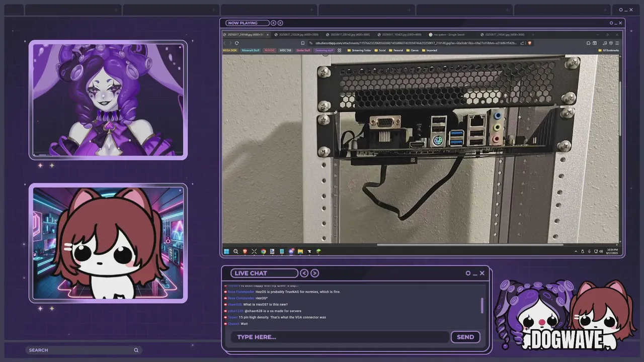Click the Live Chat right arrow
The image size is (644, 362).
(315, 273)
